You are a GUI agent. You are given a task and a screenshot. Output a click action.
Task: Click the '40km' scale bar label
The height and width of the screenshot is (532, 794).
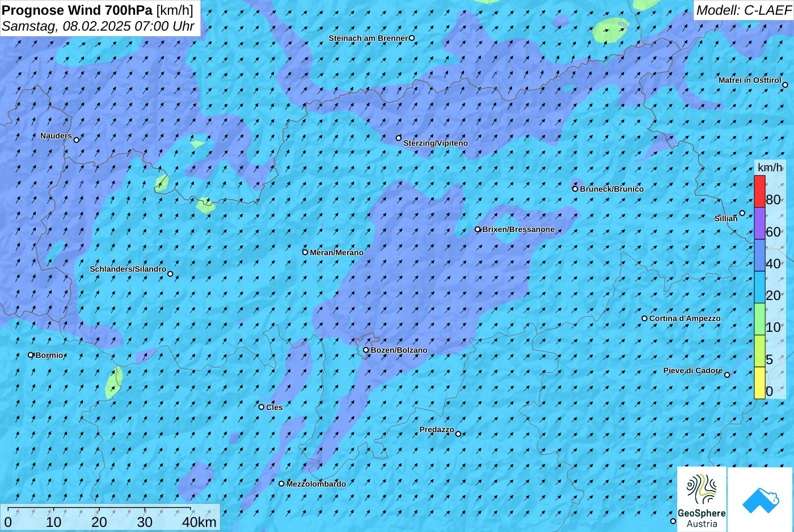click(x=199, y=522)
